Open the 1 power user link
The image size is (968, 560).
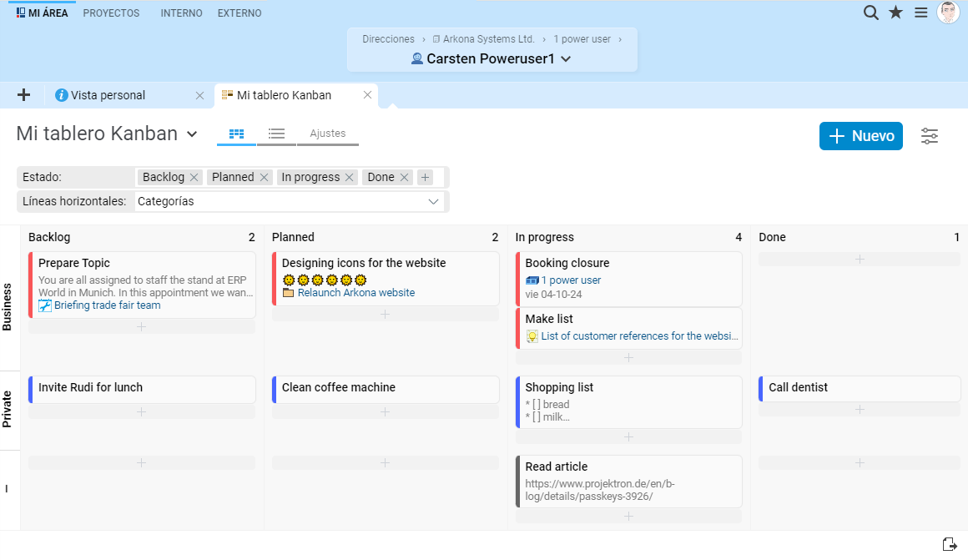tap(571, 280)
